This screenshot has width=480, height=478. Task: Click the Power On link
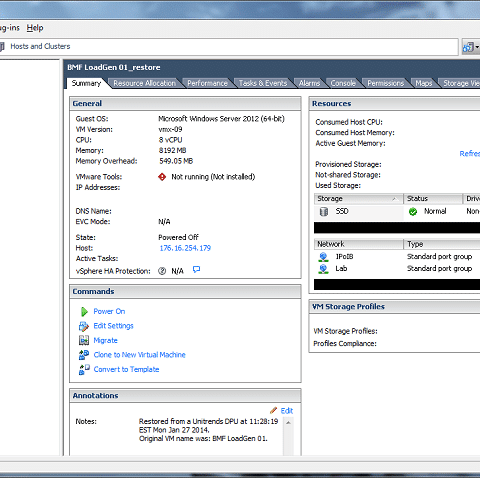click(109, 311)
